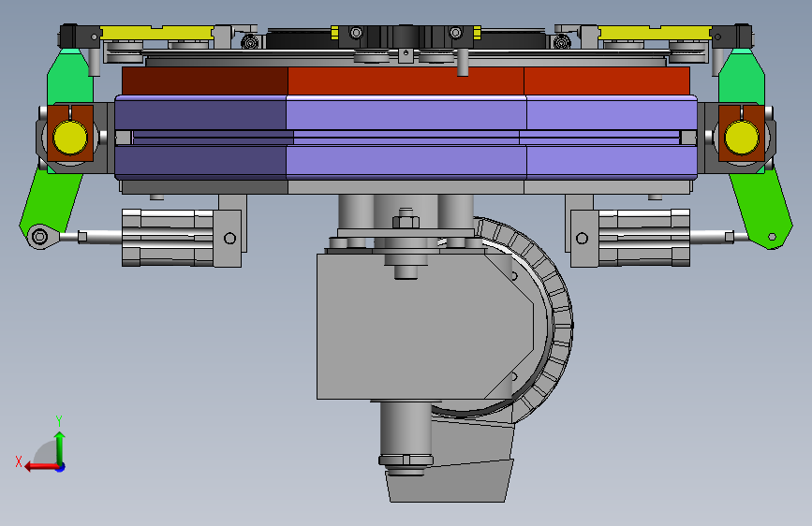Click the red X axis arrow of triad

tap(40, 466)
